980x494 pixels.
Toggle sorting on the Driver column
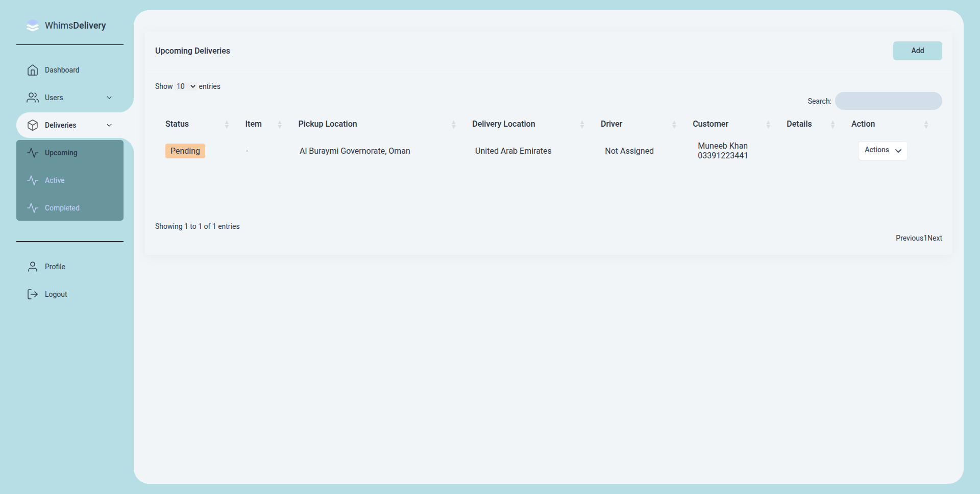pos(674,124)
